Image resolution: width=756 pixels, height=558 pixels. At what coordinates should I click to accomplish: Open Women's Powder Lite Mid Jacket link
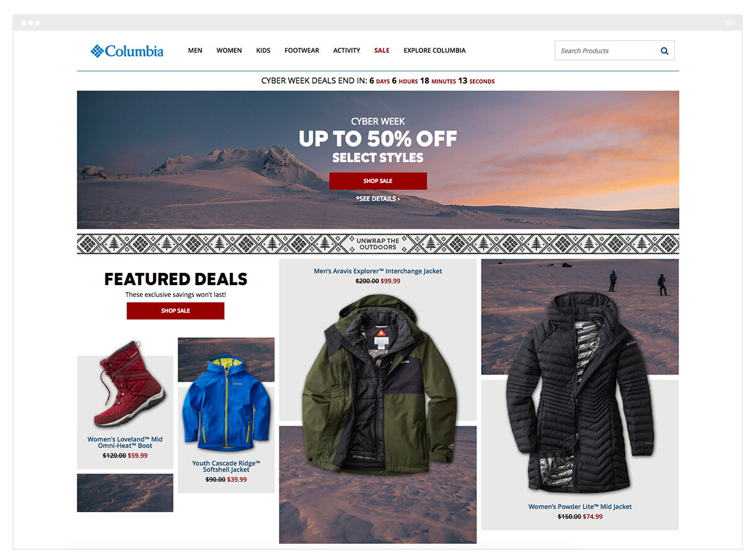pos(580,507)
